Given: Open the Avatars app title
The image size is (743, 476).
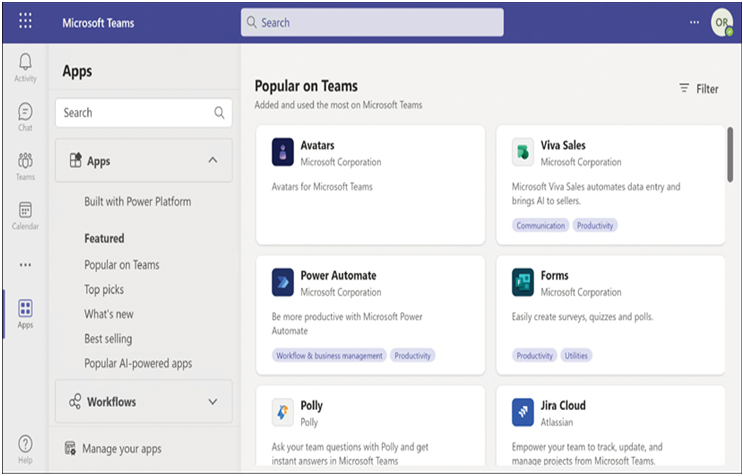Looking at the screenshot, I should pos(317,145).
